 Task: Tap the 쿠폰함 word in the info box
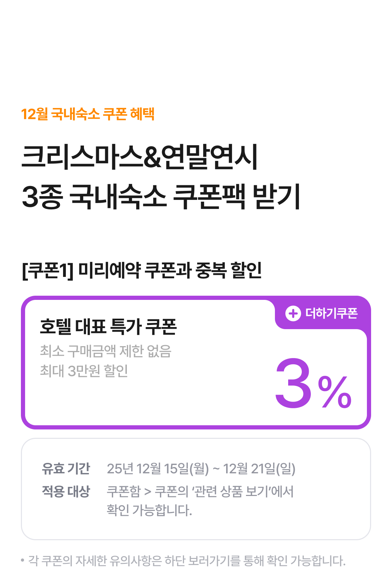(123, 491)
